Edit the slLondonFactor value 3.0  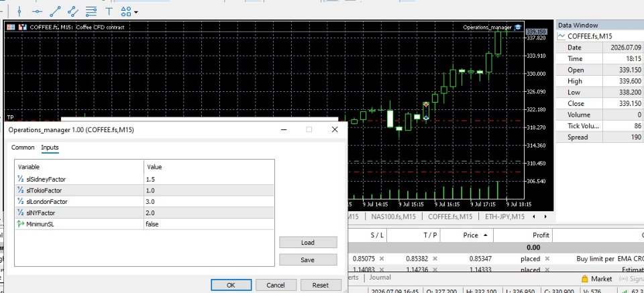coord(209,202)
